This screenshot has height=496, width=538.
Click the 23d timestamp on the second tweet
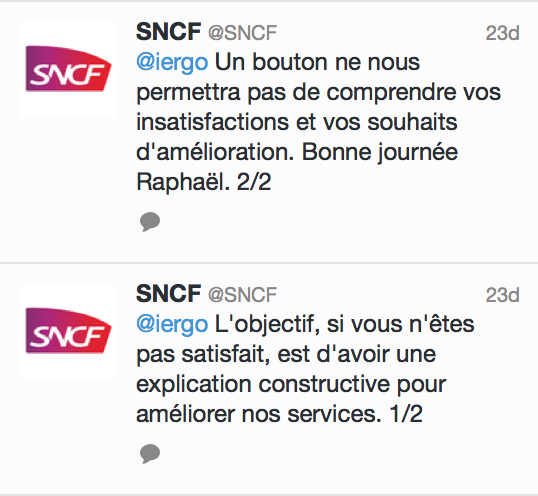(502, 295)
